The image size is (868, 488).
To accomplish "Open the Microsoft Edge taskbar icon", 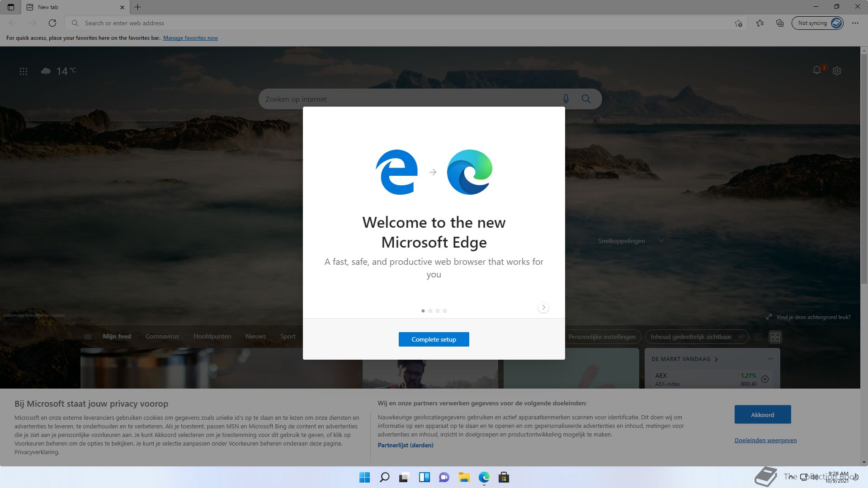I will click(484, 477).
